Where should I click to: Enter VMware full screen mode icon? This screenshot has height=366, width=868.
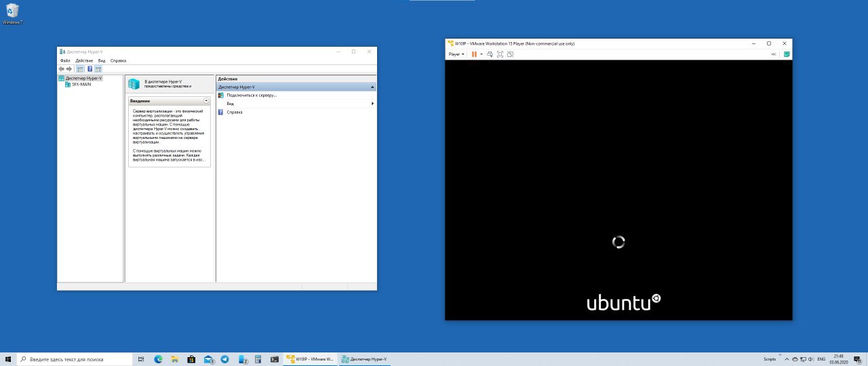[500, 54]
